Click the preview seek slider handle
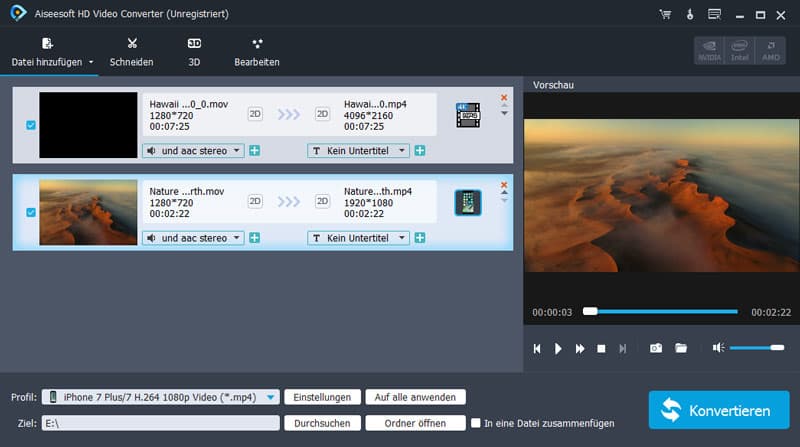 (x=590, y=311)
